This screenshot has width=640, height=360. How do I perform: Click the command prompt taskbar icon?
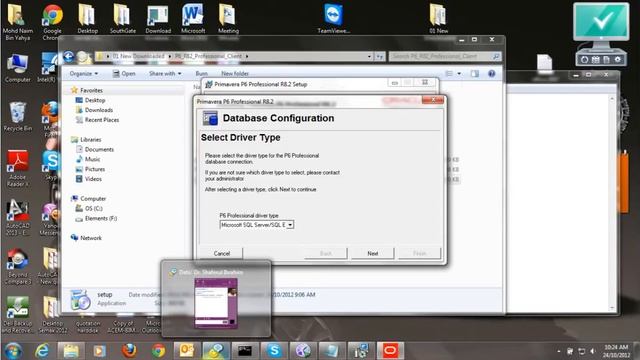[245, 351]
